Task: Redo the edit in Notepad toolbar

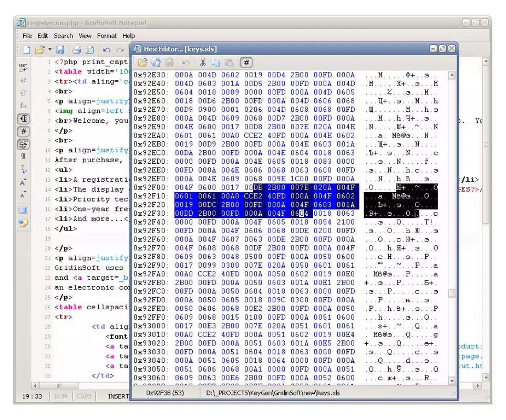Action: (120, 50)
